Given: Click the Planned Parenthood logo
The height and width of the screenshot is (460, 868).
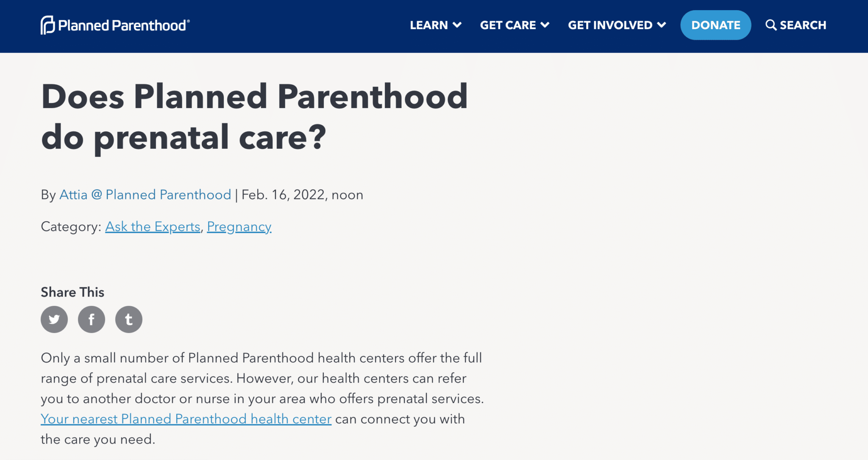Looking at the screenshot, I should pyautogui.click(x=114, y=25).
